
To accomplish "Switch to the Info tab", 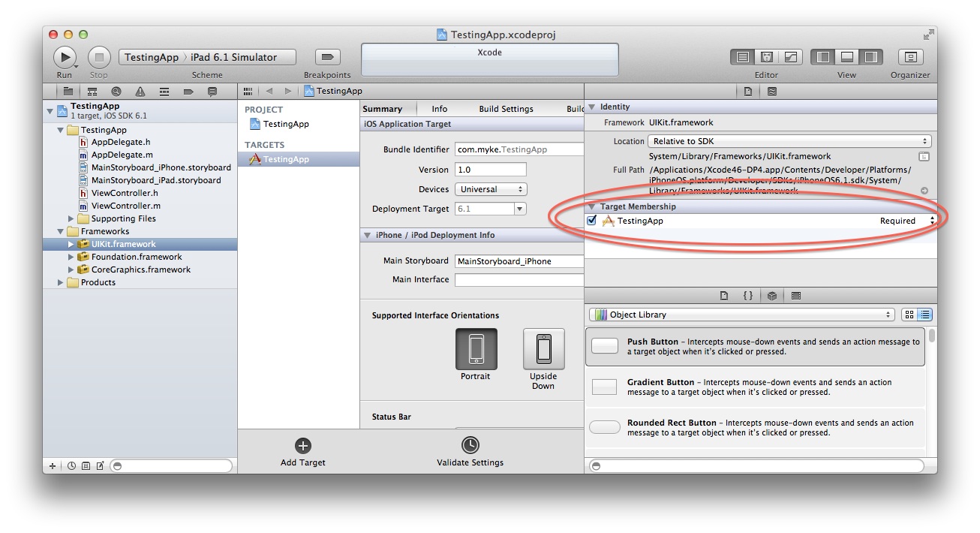I will tap(440, 109).
